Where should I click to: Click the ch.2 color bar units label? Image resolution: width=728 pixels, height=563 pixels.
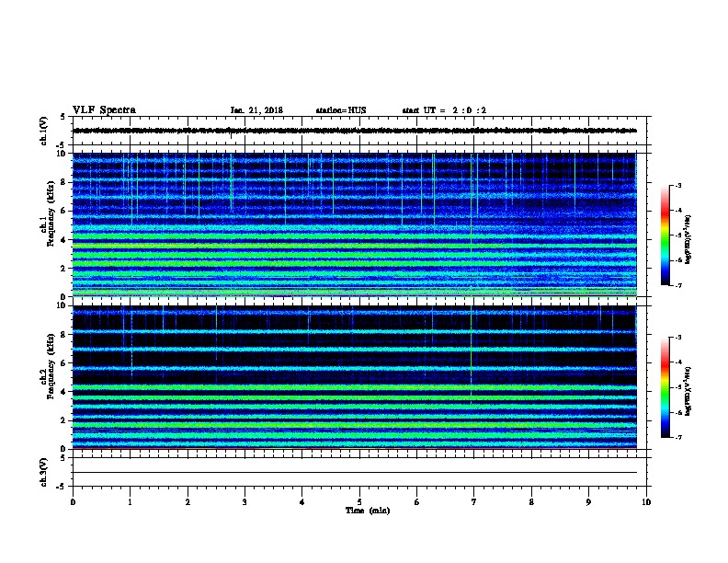click(x=688, y=391)
